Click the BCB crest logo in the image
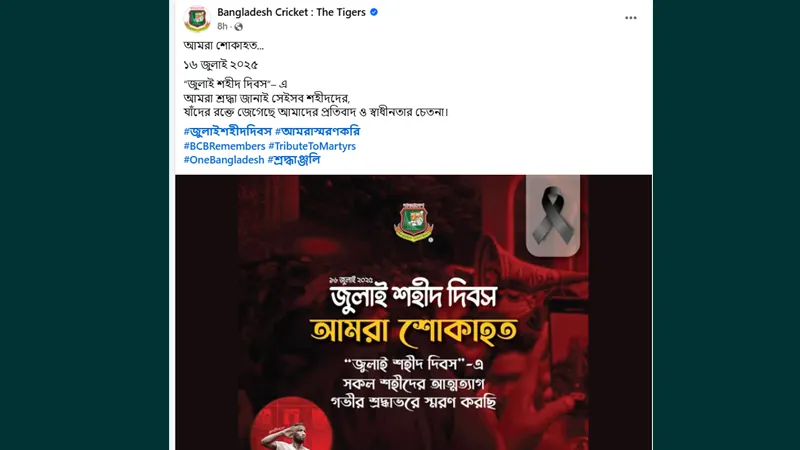The image size is (800, 450). pos(413,221)
